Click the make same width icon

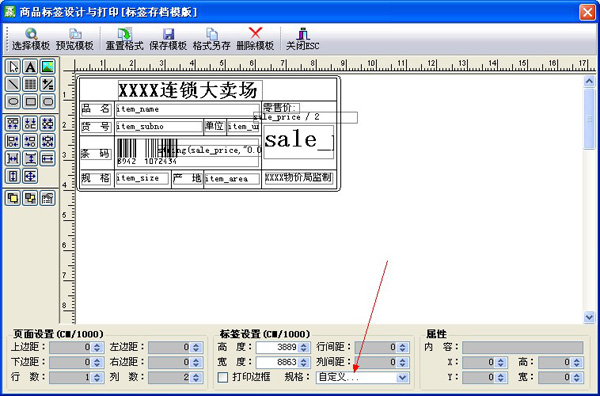point(47,158)
